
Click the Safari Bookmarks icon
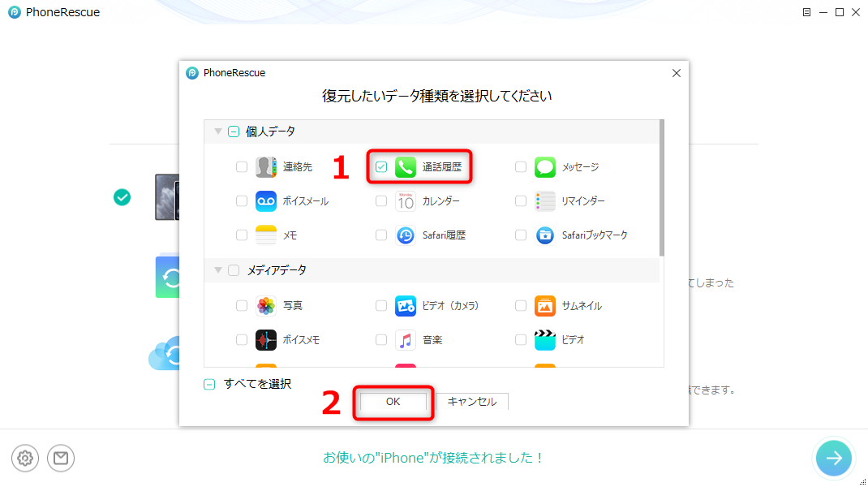pyautogui.click(x=544, y=235)
